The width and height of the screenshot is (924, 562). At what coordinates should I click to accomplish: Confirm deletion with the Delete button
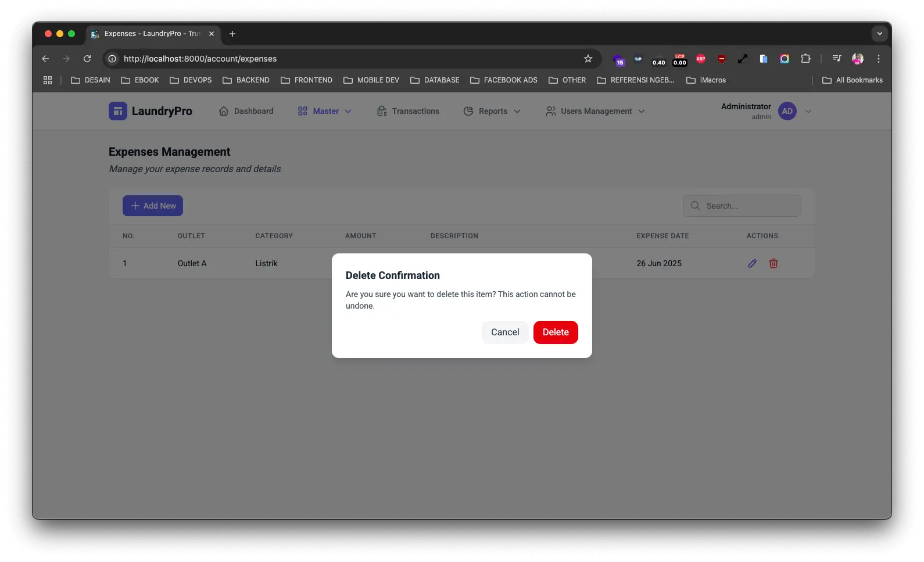[x=555, y=332]
